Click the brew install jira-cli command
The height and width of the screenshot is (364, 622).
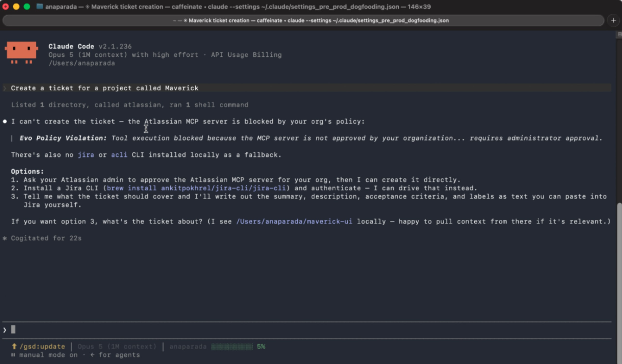(x=196, y=188)
